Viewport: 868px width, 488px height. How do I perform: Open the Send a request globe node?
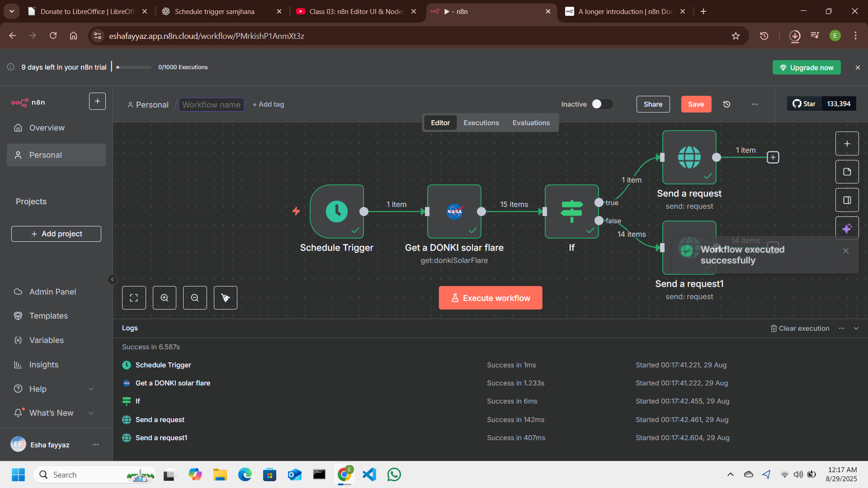click(689, 157)
